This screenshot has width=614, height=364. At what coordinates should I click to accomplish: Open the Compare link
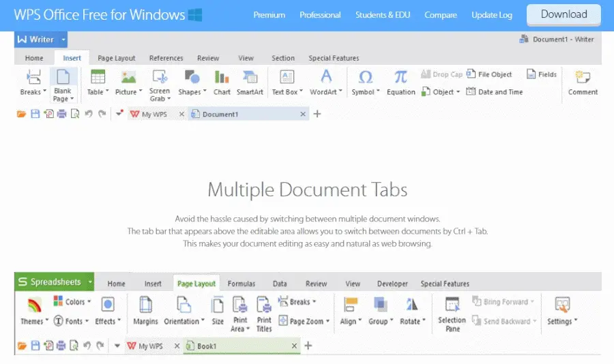pyautogui.click(x=441, y=15)
